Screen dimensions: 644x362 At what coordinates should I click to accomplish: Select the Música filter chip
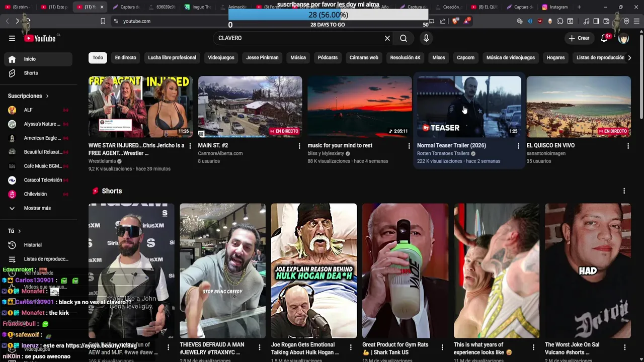coord(298,58)
